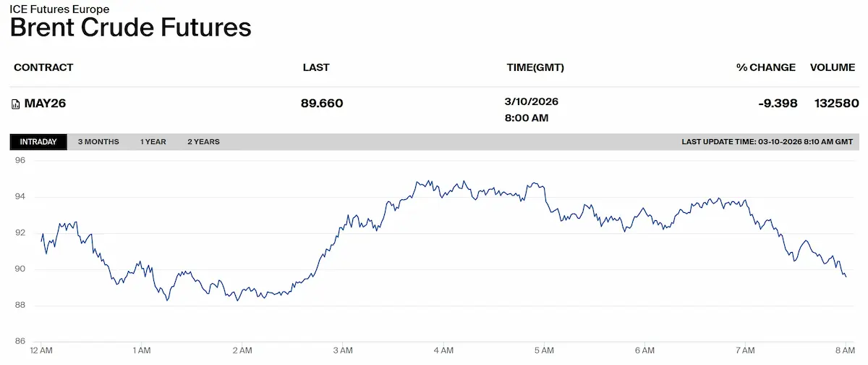Click the CONTRACT column header
The height and width of the screenshot is (365, 868).
pos(43,67)
